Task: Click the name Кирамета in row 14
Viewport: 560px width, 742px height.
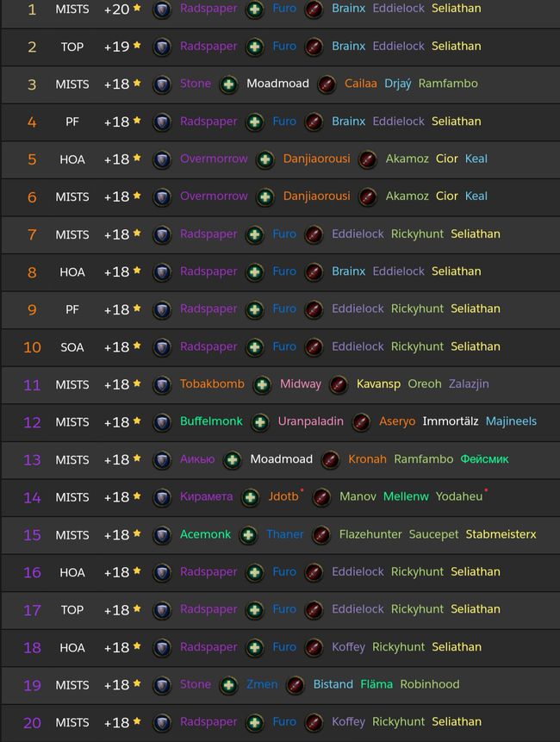Action: 206,496
